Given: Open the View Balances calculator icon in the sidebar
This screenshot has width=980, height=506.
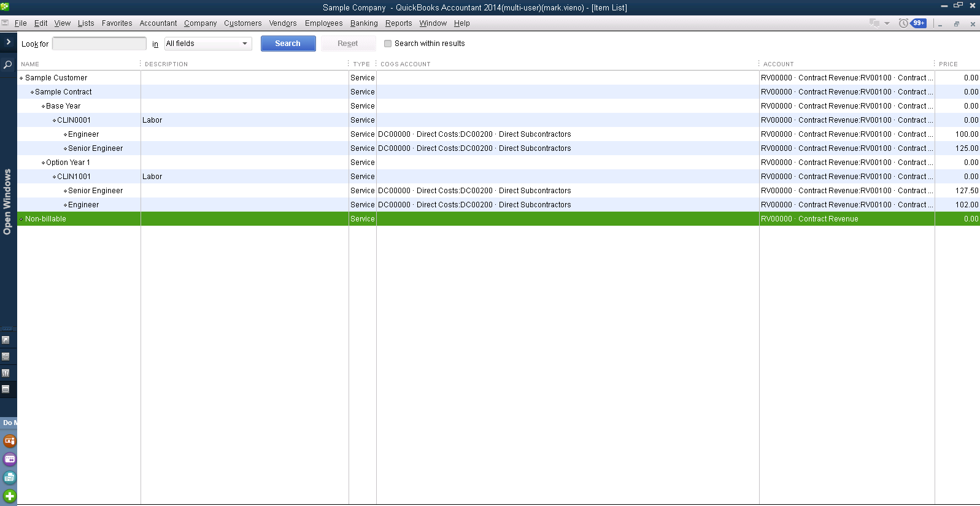Looking at the screenshot, I should tap(6, 356).
